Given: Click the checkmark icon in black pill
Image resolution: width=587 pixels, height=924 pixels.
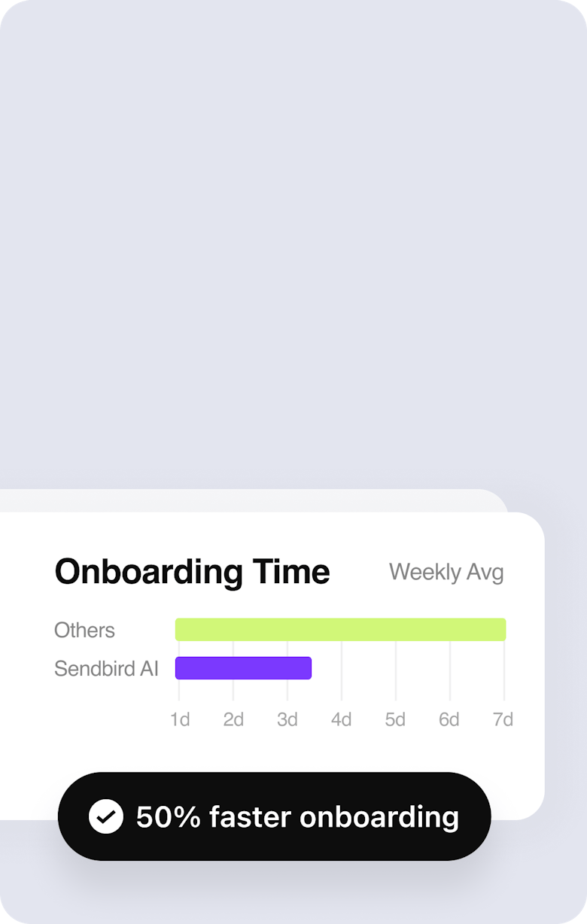Looking at the screenshot, I should [106, 816].
